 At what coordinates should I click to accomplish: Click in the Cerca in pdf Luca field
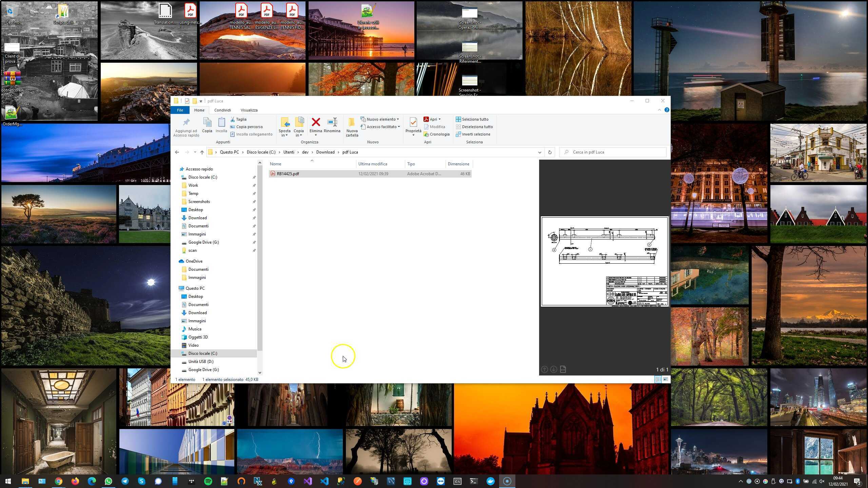(613, 152)
